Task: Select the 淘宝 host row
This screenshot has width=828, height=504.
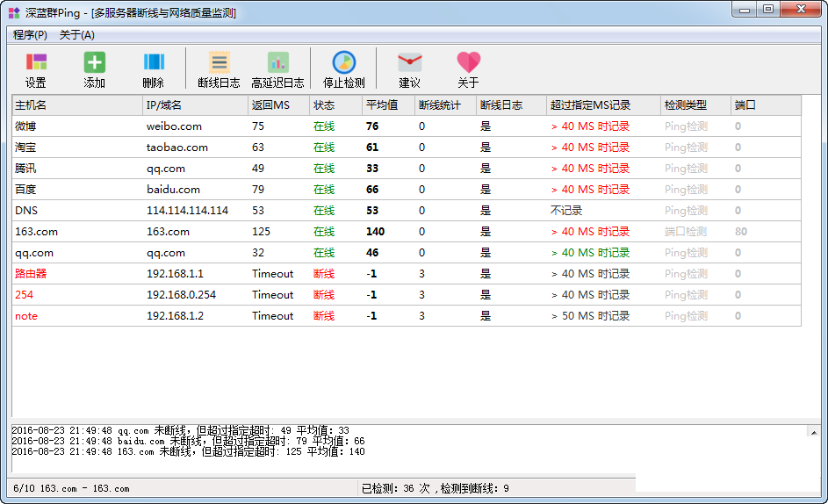Action: pyautogui.click(x=407, y=148)
